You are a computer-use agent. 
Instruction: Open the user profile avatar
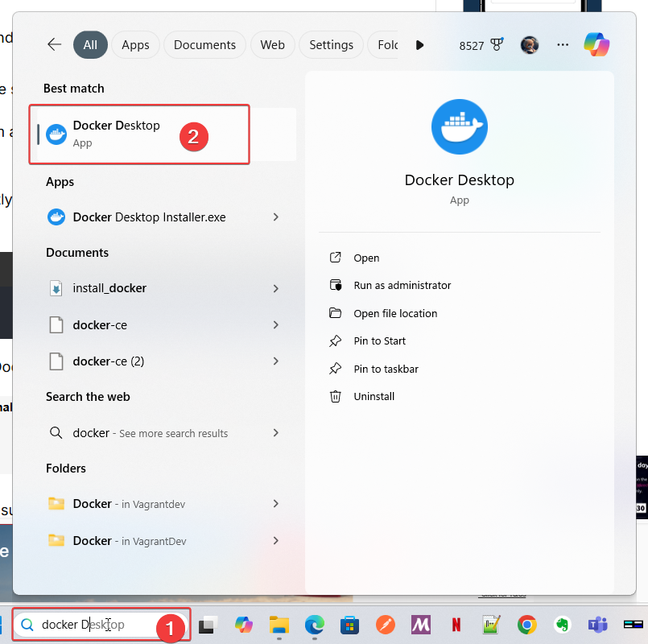[530, 44]
